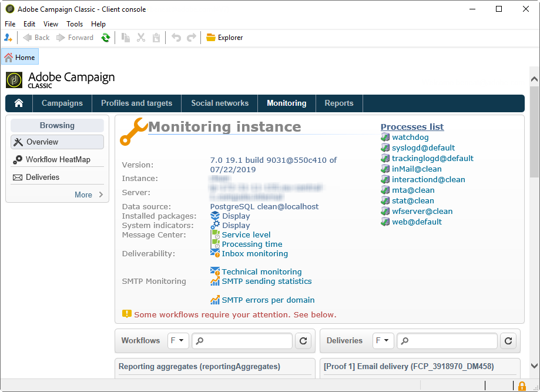
Task: Open Reporting aggregates workflow entry
Action: [199, 367]
